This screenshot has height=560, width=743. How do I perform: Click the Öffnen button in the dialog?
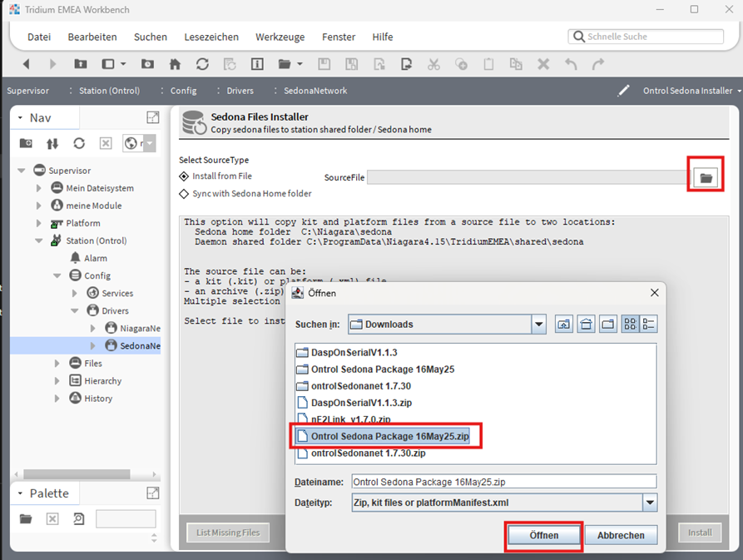(543, 535)
